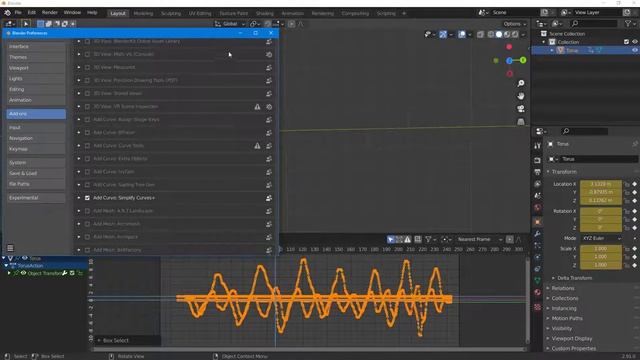Viewport: 640px width, 360px height.
Task: Click Blender logo in menu bar
Action: click(x=7, y=13)
